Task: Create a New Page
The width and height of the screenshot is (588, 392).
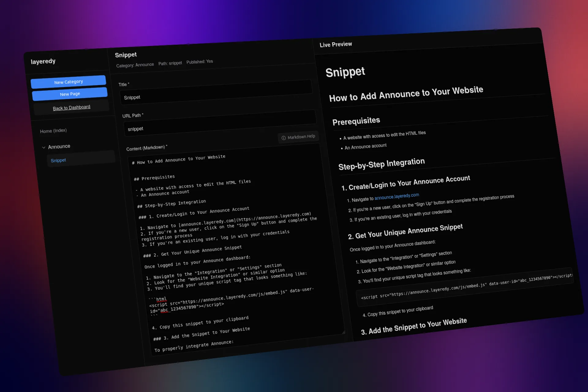Action: (x=70, y=94)
